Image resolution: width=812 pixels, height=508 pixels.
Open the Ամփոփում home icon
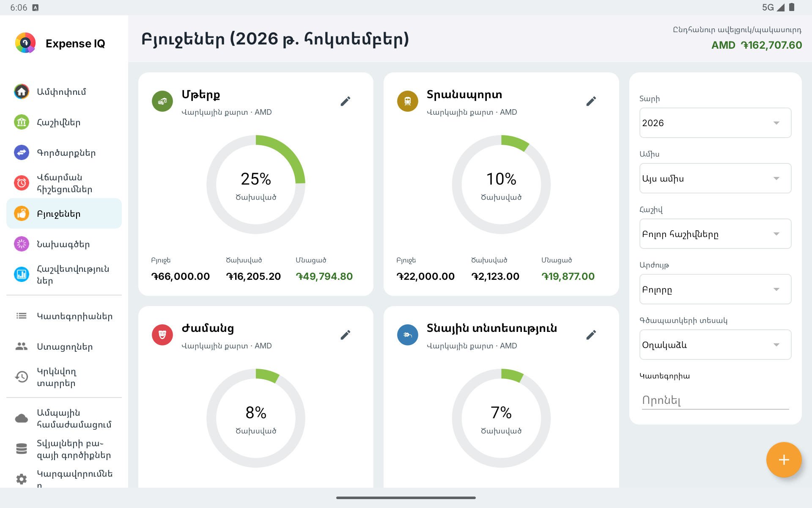(22, 91)
